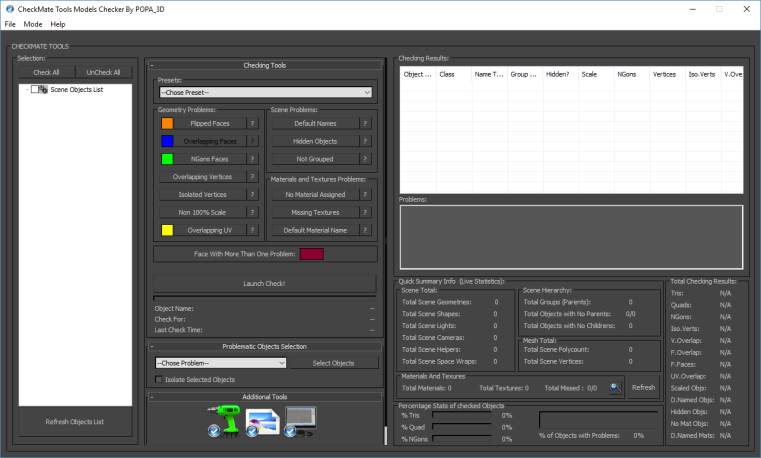This screenshot has width=761, height=458.
Task: Toggle the Flipped Faces check
Action: click(210, 124)
